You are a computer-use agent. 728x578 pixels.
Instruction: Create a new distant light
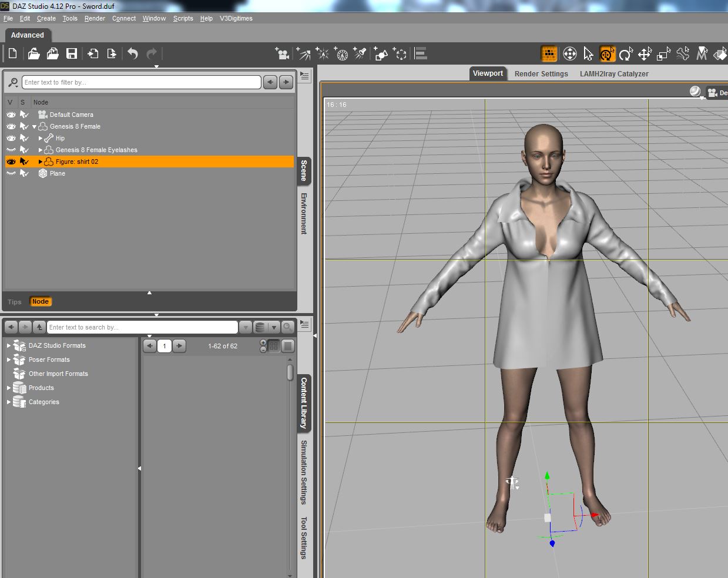(x=303, y=54)
